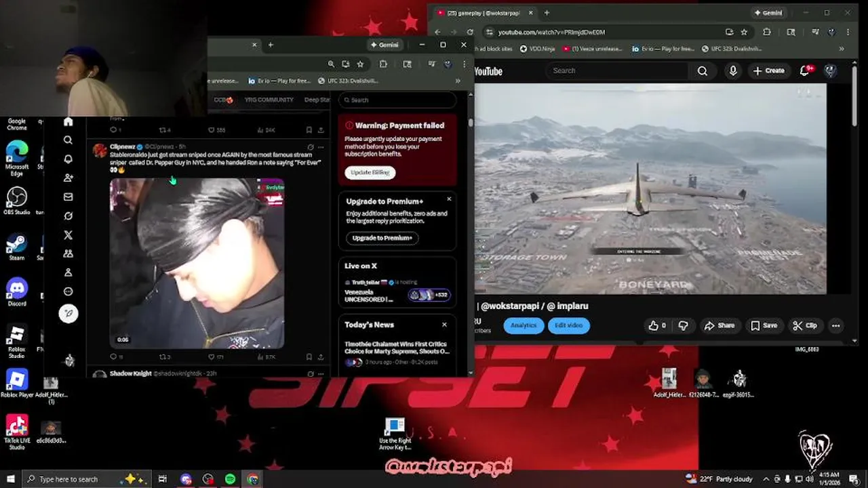Share the YouTube video

719,325
